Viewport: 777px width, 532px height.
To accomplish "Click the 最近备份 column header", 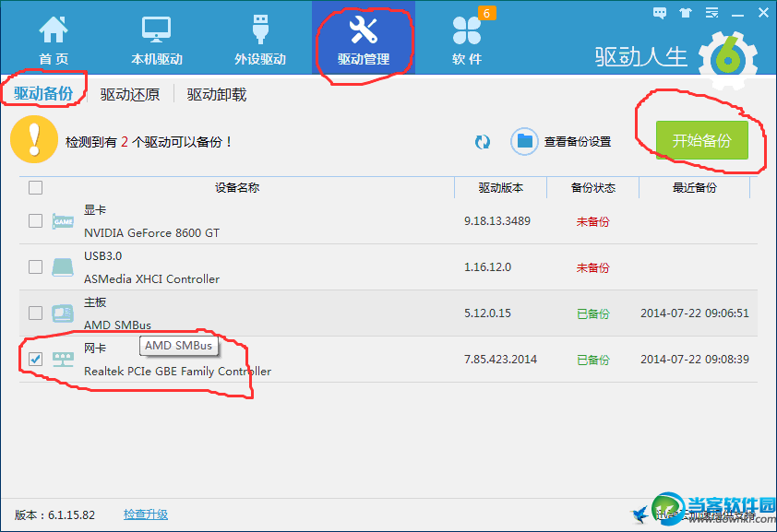I will pos(694,187).
